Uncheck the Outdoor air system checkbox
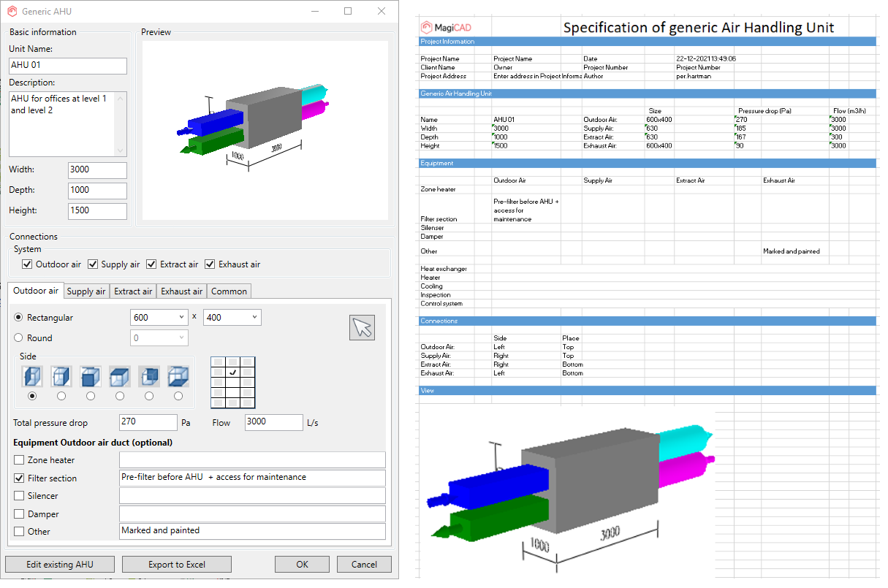Screen dimensions: 888x588 (x=27, y=264)
